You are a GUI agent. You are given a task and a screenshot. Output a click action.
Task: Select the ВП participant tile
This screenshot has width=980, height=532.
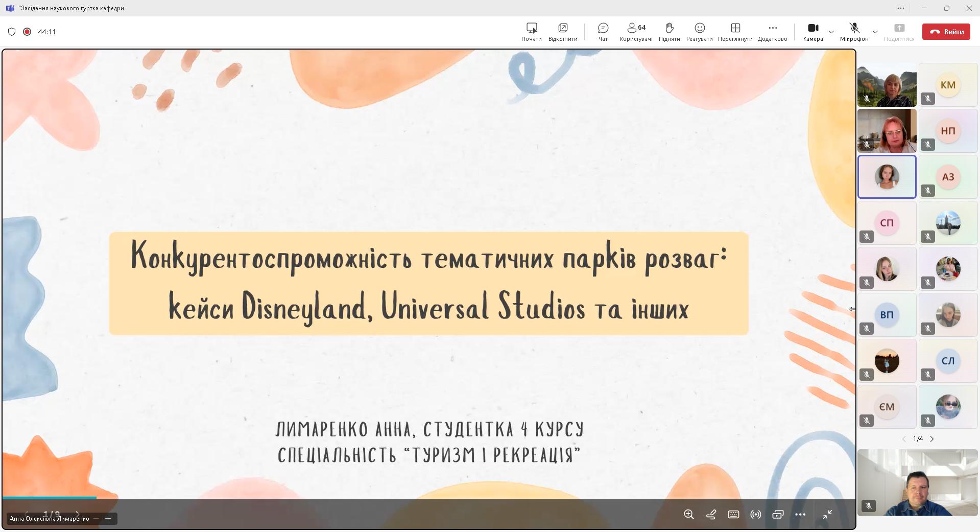pos(887,315)
